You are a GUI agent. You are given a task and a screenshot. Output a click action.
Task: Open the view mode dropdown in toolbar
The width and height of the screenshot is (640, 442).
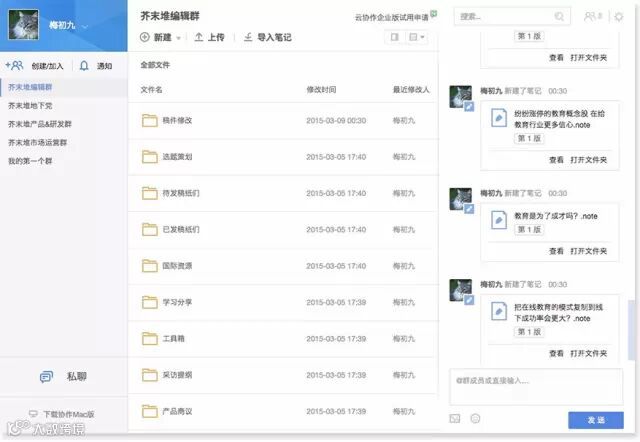click(x=417, y=37)
